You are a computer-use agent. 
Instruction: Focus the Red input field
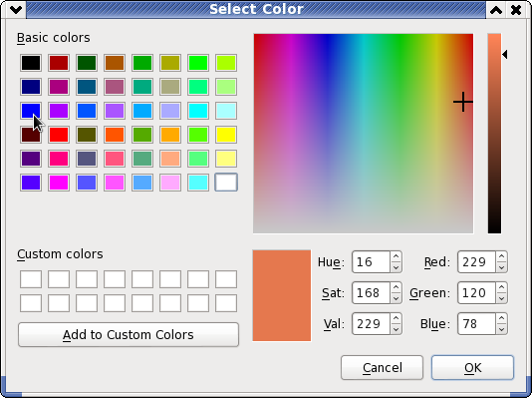coord(476,261)
